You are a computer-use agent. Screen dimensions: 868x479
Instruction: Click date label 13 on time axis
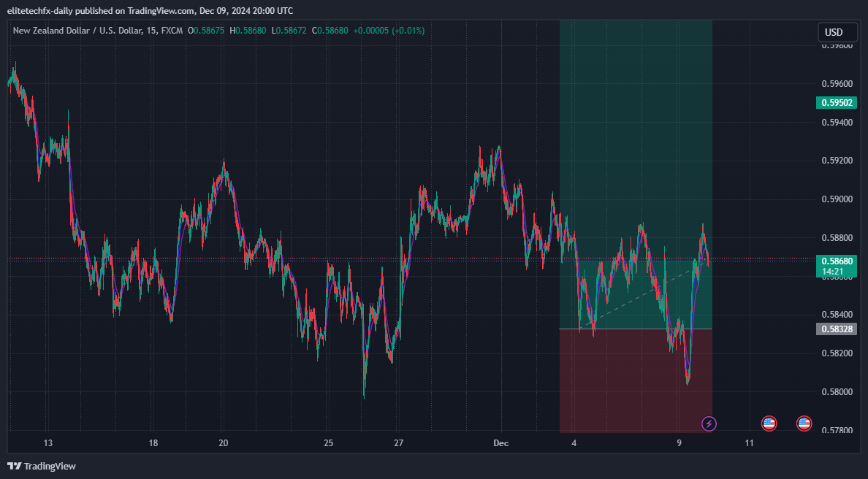tap(48, 443)
